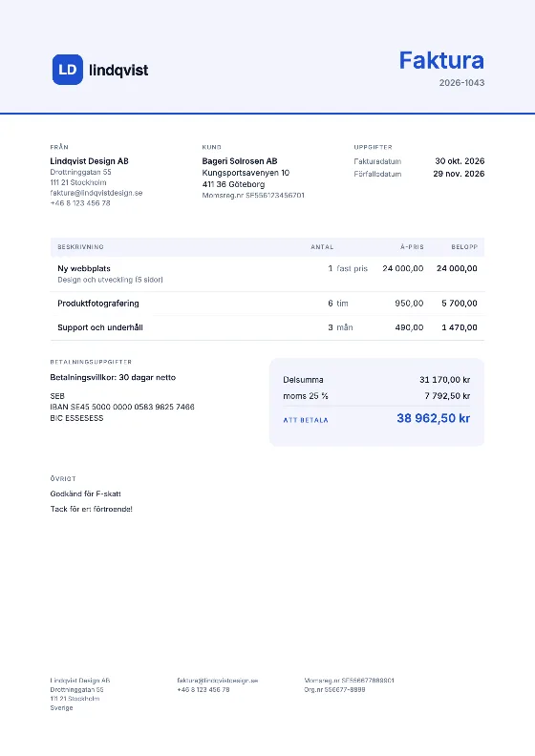This screenshot has width=535, height=756.
Task: Click Betalningsvillkor: 30 dagar netto
Action: point(113,377)
